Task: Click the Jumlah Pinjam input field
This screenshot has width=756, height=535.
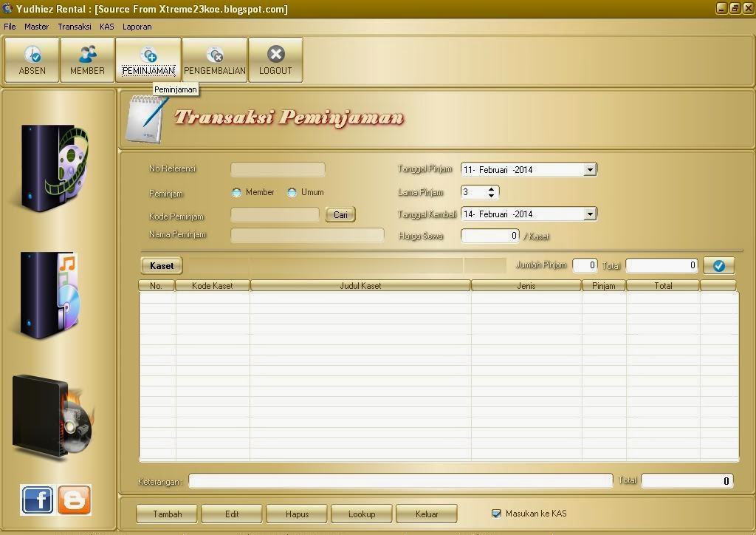Action: coord(585,265)
